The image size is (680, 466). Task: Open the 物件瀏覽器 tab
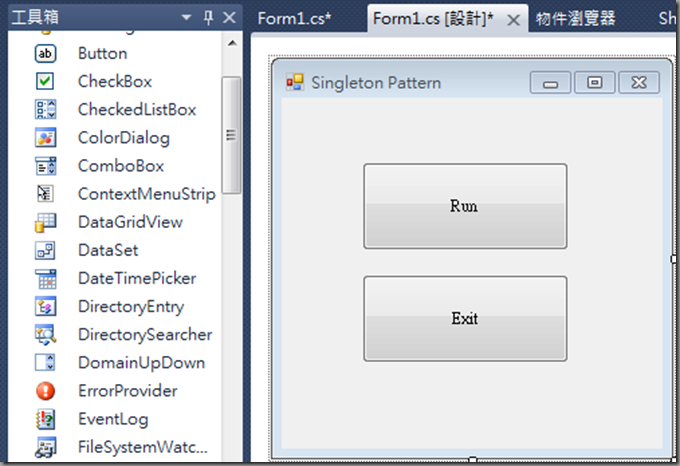click(x=575, y=19)
